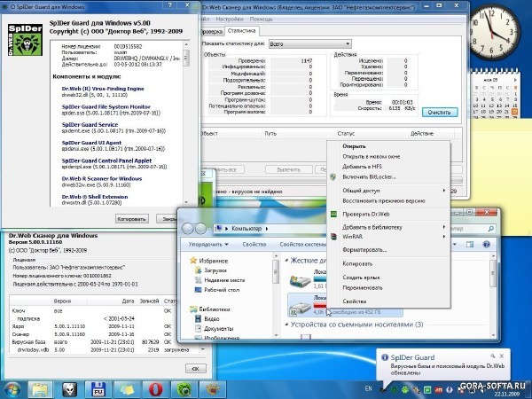Choose Форматировать in context menu
532x399 pixels.
coord(388,250)
